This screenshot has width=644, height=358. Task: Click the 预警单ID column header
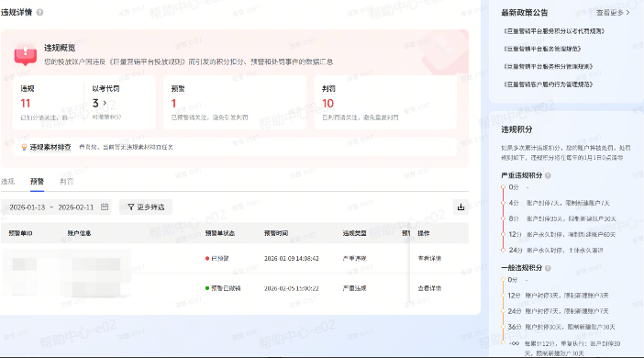20,233
